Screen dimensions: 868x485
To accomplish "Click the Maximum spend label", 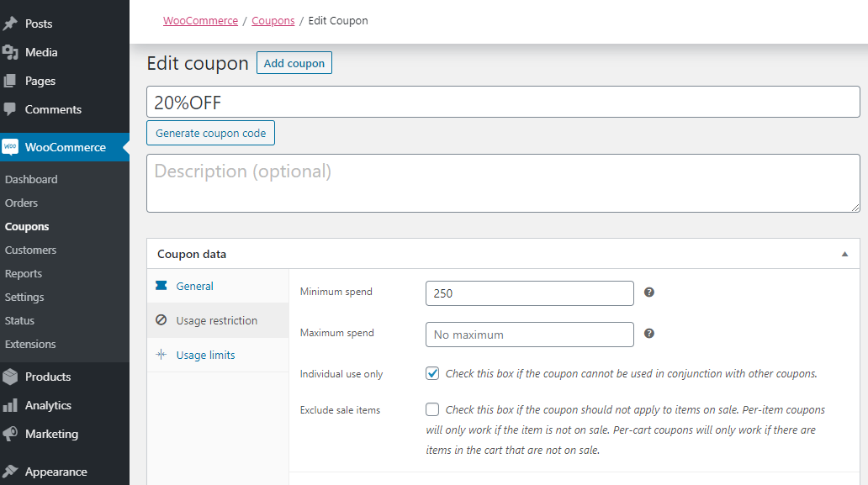I will 336,332.
